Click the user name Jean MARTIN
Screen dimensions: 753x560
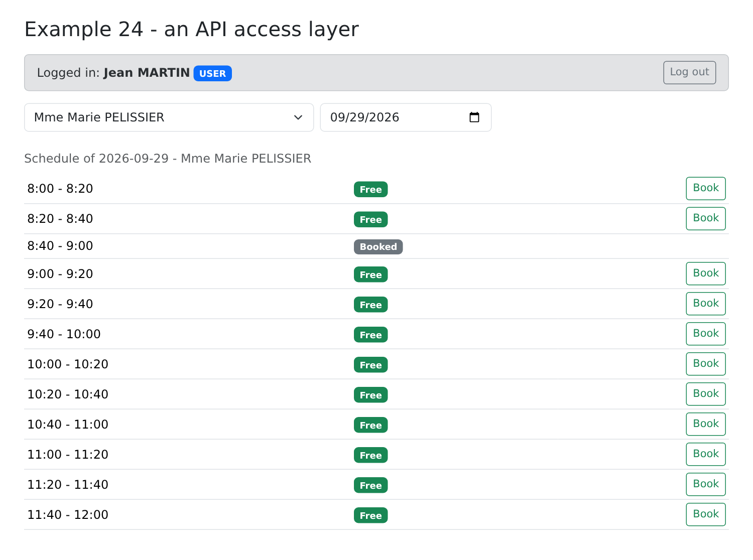[x=147, y=73]
